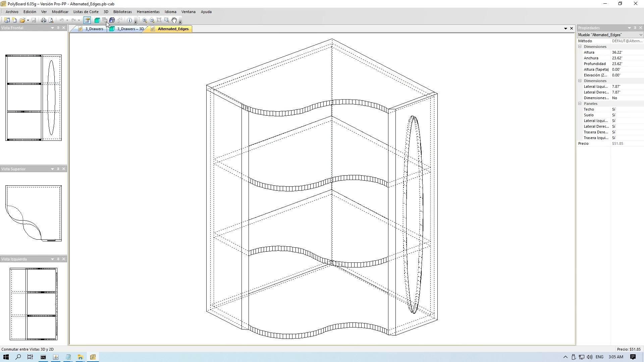Click the Techo property value Sí
Viewport: 644px width, 362px height.
[x=614, y=109]
